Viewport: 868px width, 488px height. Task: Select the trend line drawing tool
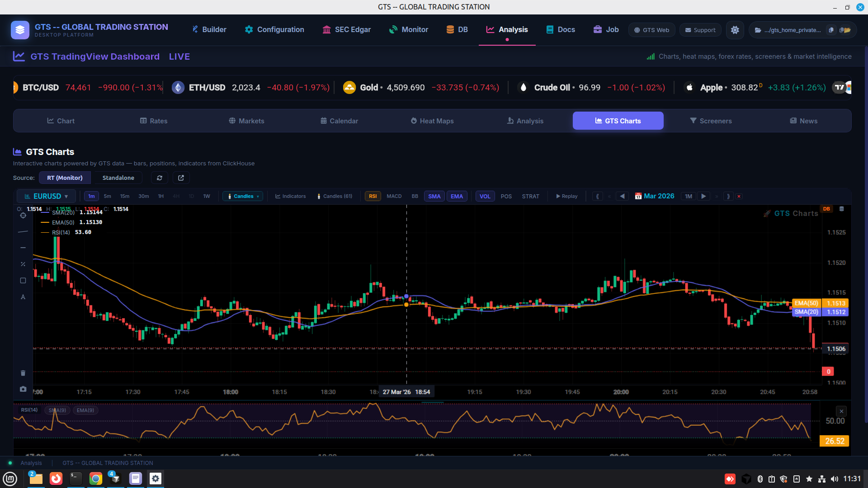pyautogui.click(x=23, y=232)
